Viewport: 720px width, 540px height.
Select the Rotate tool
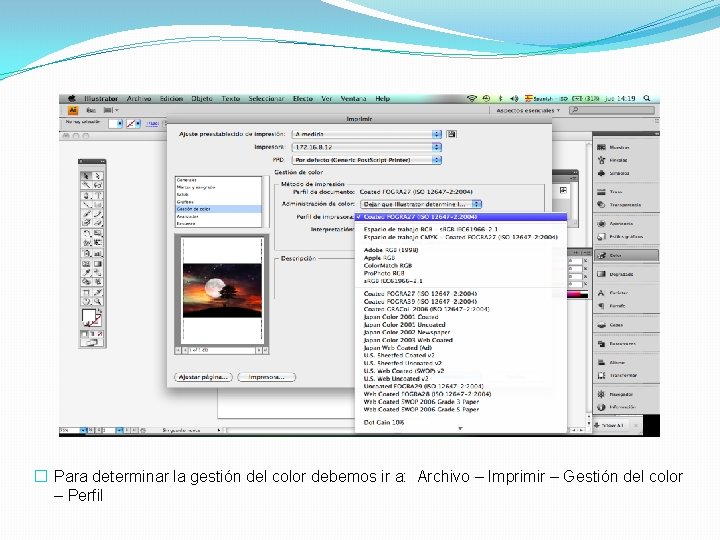pos(86,234)
